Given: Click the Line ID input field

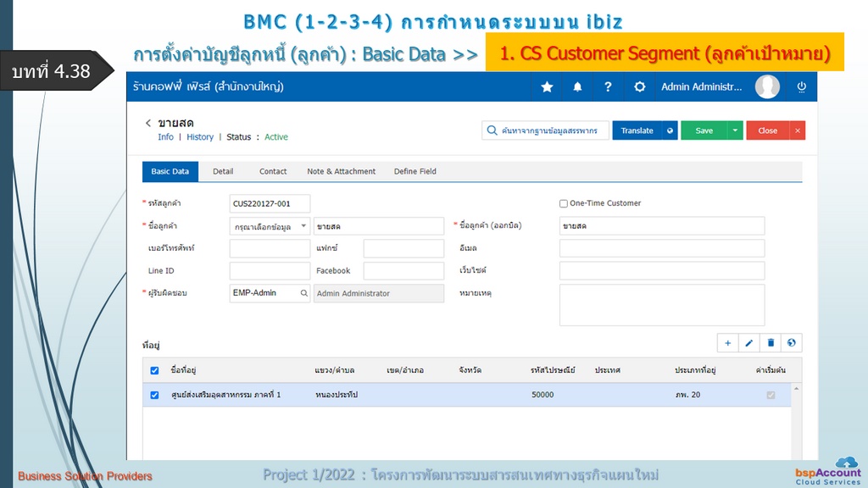Looking at the screenshot, I should (270, 271).
